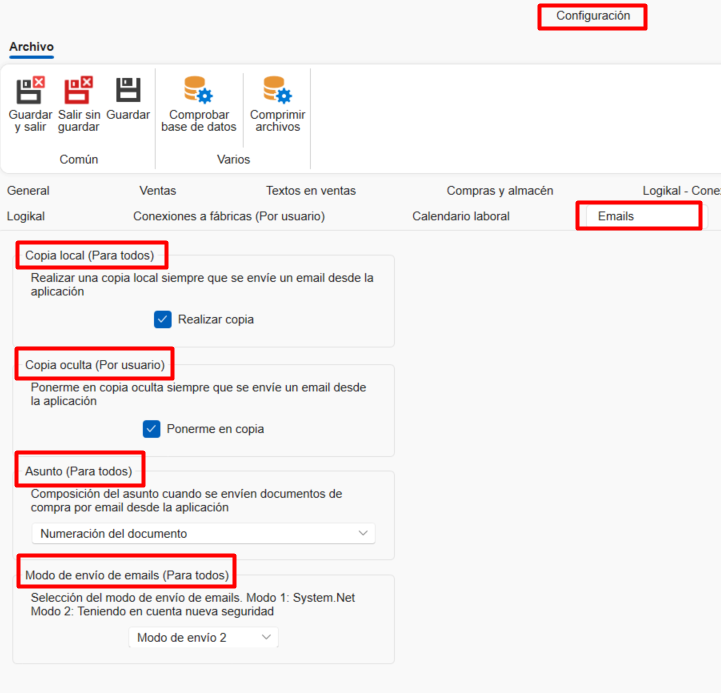
Task: Click the Comprimir archivos icon
Action: click(x=278, y=90)
